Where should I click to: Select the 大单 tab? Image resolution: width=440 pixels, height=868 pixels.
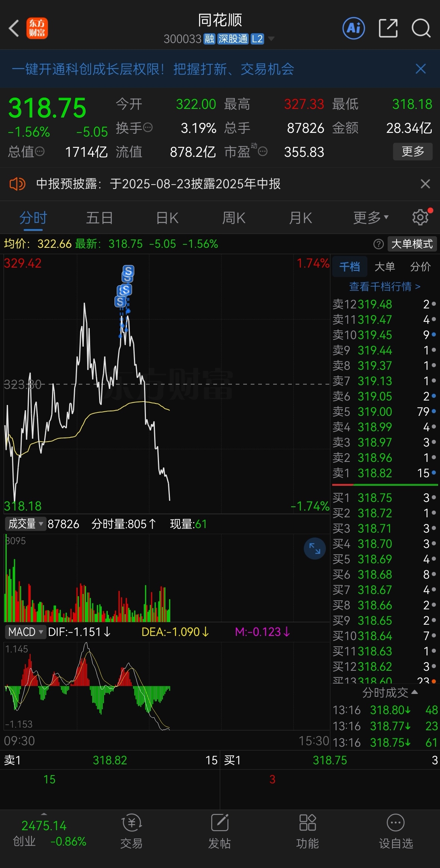pyautogui.click(x=385, y=267)
